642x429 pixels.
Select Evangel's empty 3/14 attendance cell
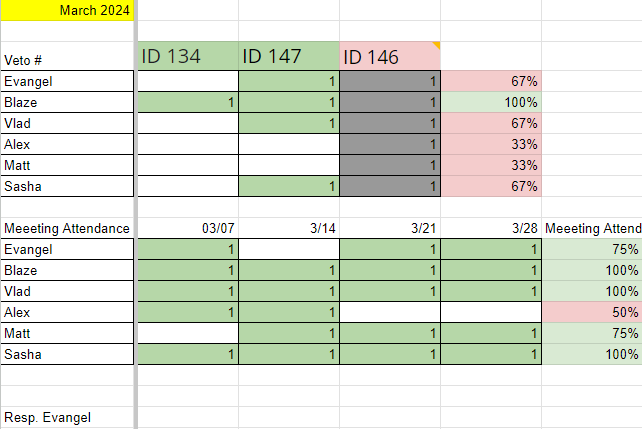pos(289,249)
